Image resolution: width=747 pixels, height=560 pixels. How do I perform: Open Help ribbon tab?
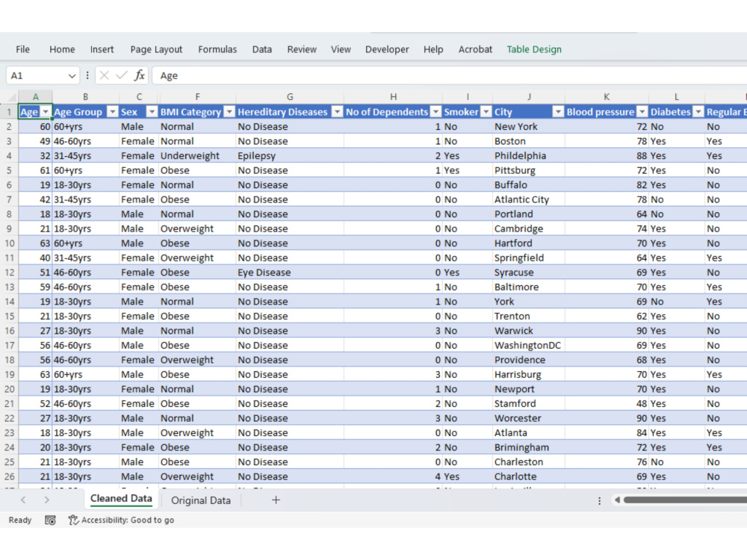[x=433, y=49]
